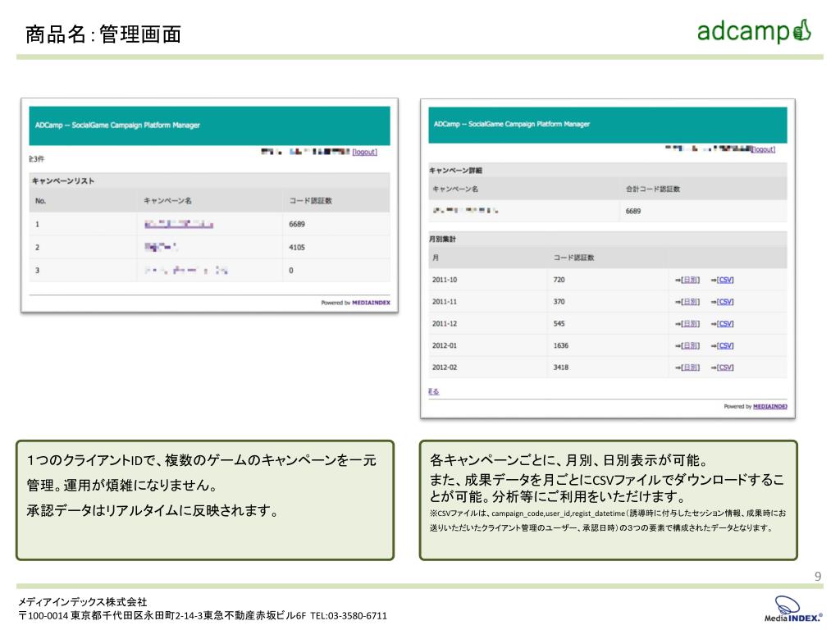Click MEDIAINDEX link under monthly totals table
This screenshot has height=630, width=840.
click(769, 407)
